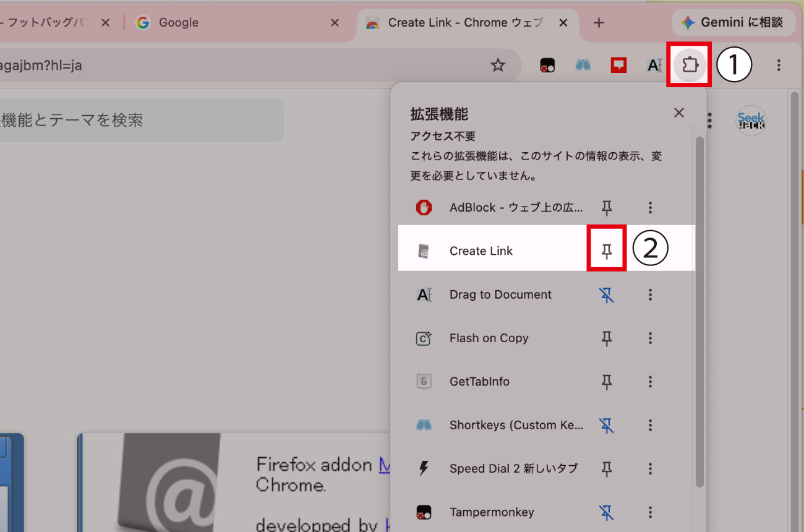Pin GetTabInfo to the toolbar
This screenshot has height=532, width=804.
click(x=607, y=382)
